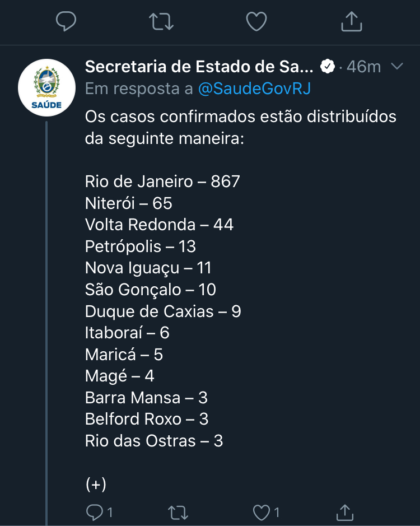Screen dimensions: 420x526
Task: Like the confirmed cases tweet (heart icon showing 1)
Action: [x=262, y=513]
